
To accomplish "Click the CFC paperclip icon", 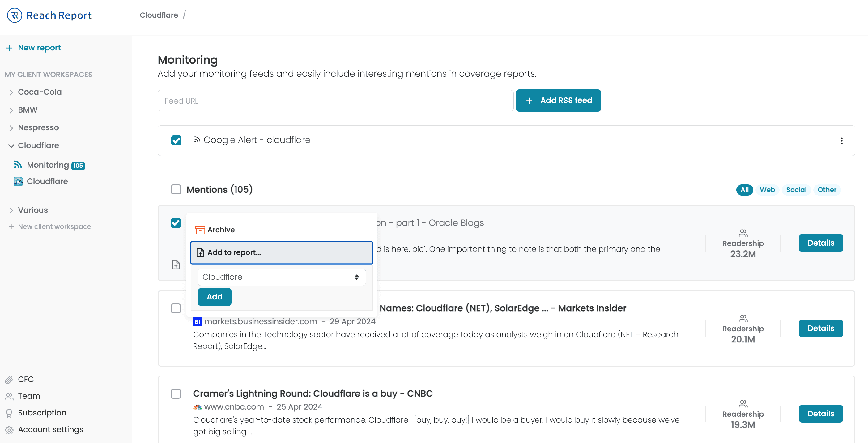I will [x=9, y=380].
